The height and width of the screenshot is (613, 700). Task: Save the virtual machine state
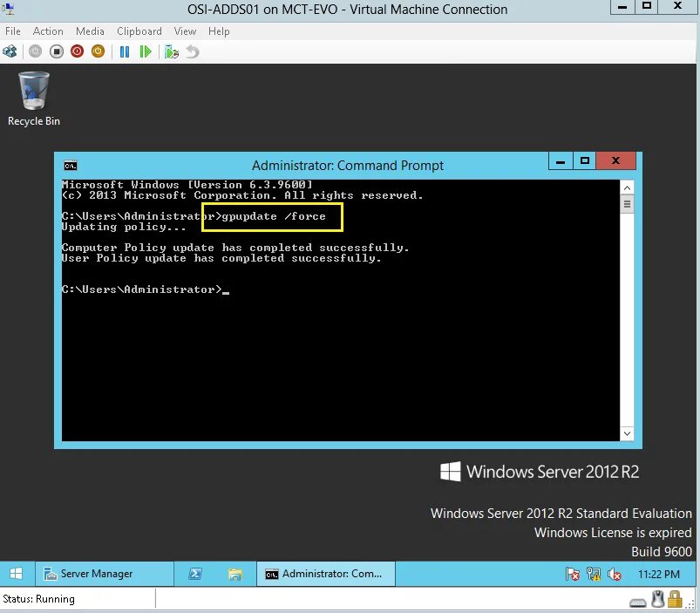[99, 51]
